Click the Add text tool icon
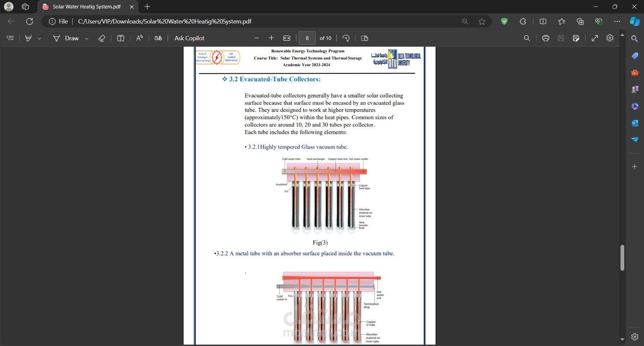644x346 pixels. pyautogui.click(x=120, y=38)
